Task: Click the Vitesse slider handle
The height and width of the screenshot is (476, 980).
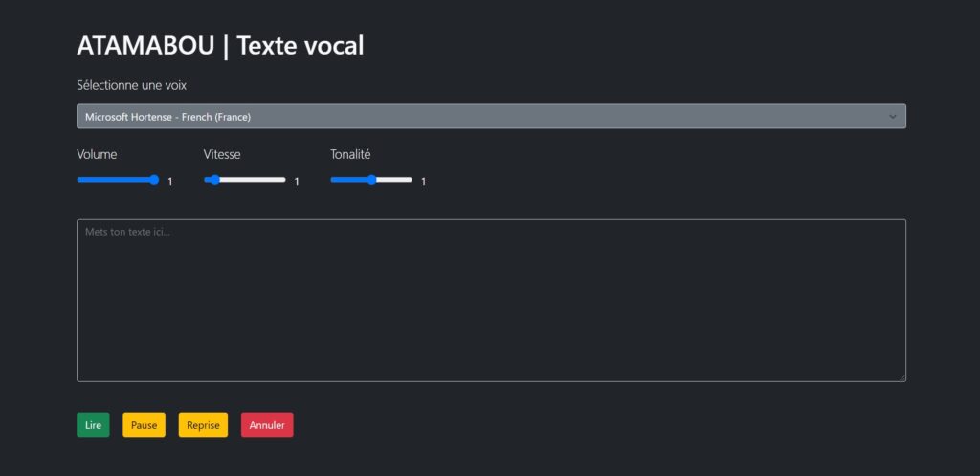Action: pos(214,179)
